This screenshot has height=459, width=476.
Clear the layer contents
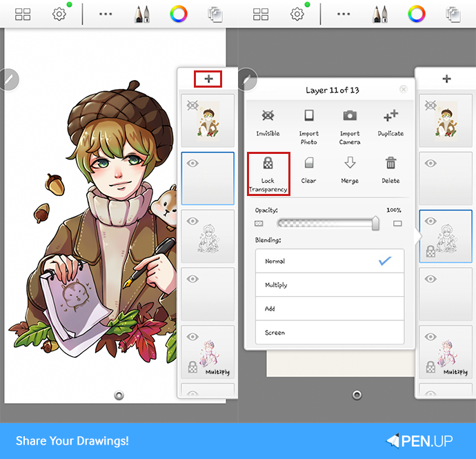coord(308,170)
